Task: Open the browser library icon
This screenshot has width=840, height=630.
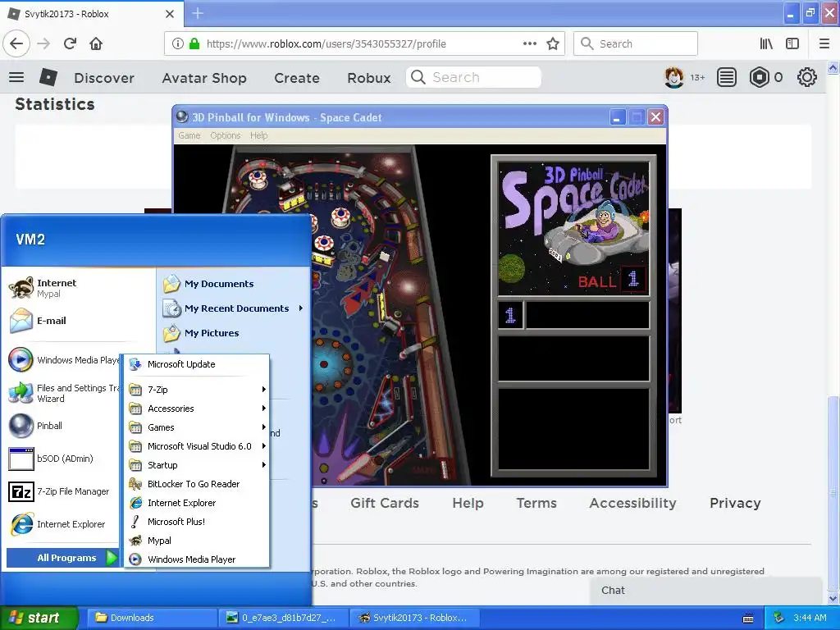Action: click(x=766, y=44)
